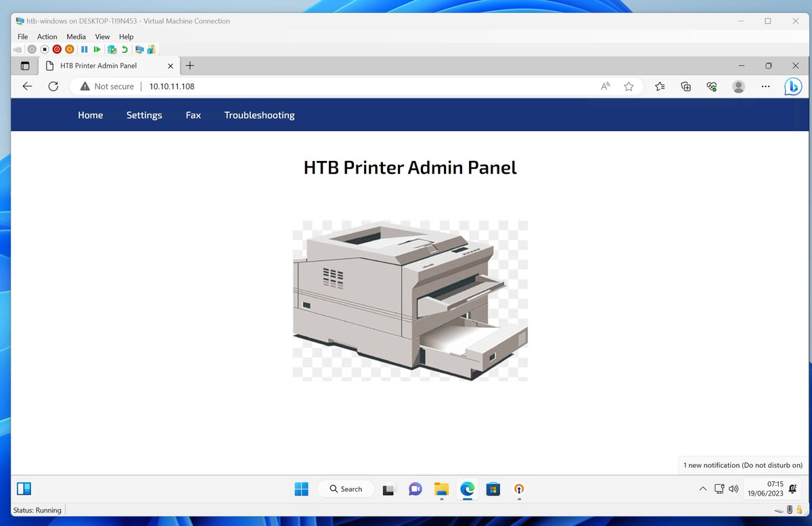
Task: Open the Settings page link
Action: point(144,115)
